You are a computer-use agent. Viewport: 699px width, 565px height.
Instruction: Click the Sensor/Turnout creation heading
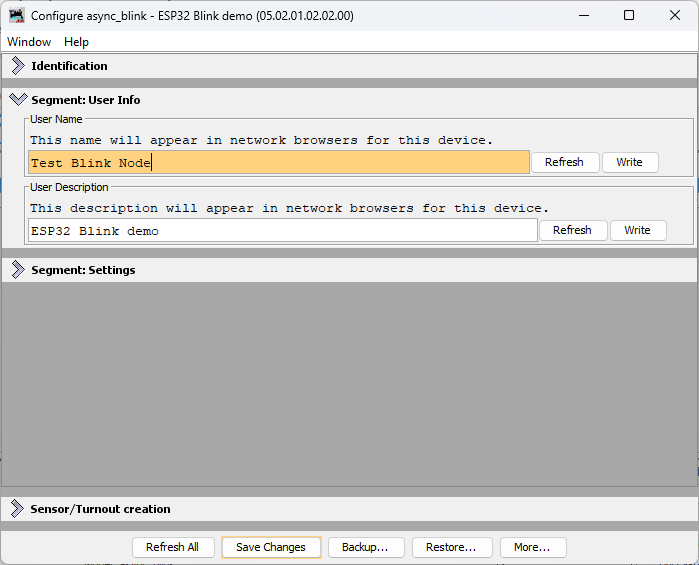pos(100,509)
